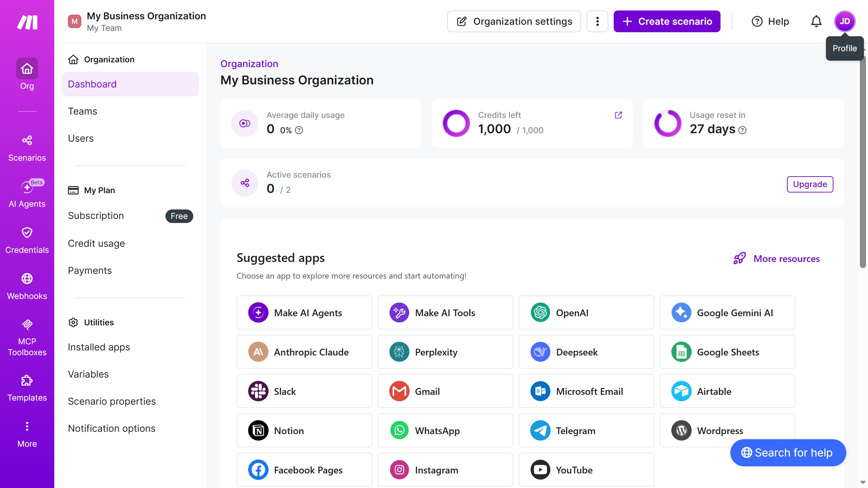Click the Average daily usage help icon
This screenshot has width=868, height=488.
299,130
